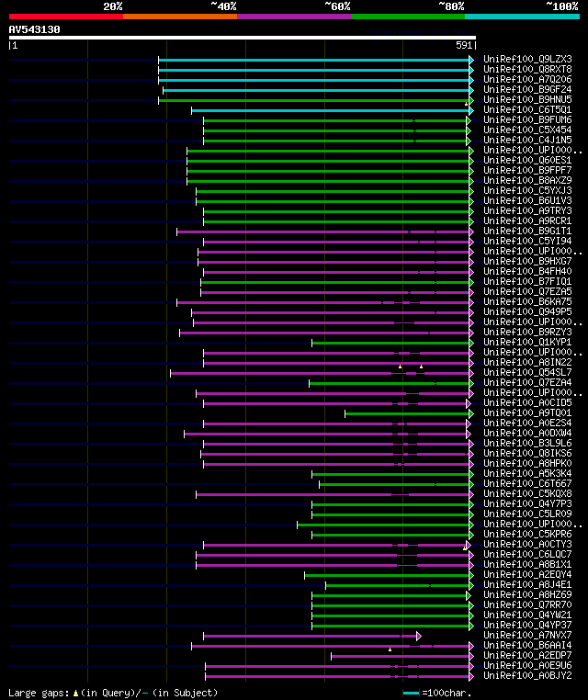This screenshot has width=588, height=700.
Task: Select UniRef100_A0CTY3 subject label
Action: [527, 544]
